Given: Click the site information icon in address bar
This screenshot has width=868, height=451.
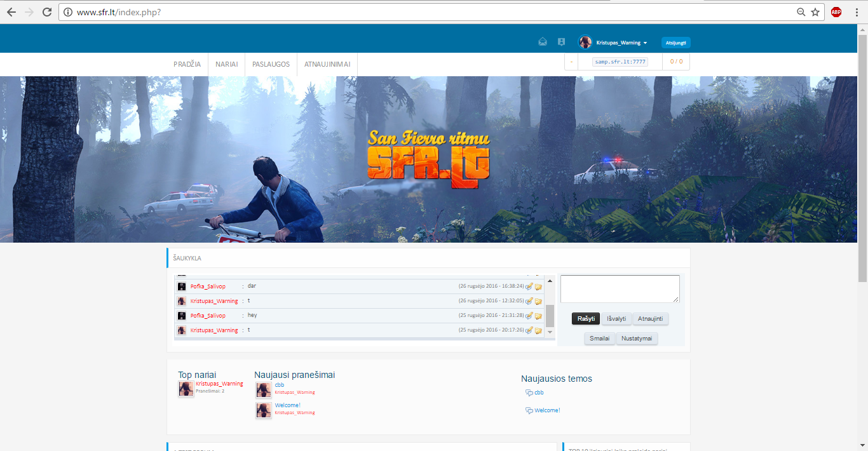Looking at the screenshot, I should (68, 12).
